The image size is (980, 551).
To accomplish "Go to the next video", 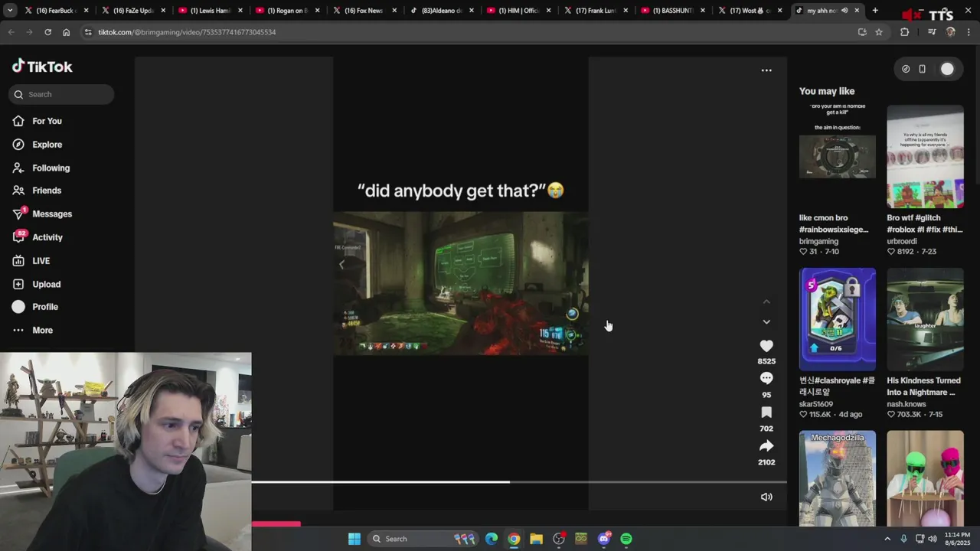I will coord(766,322).
